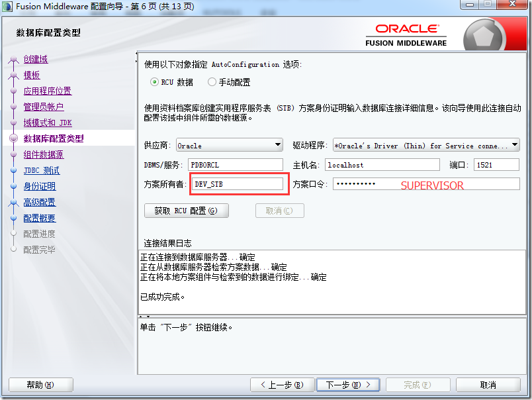Click the 端口 field showing 1521
Viewport: 532px width, 400px height.
click(496, 165)
